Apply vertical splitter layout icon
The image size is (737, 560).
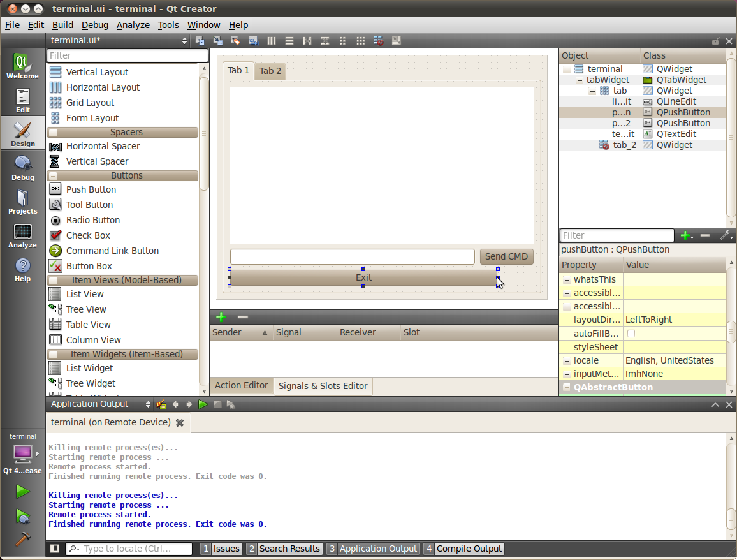[325, 41]
